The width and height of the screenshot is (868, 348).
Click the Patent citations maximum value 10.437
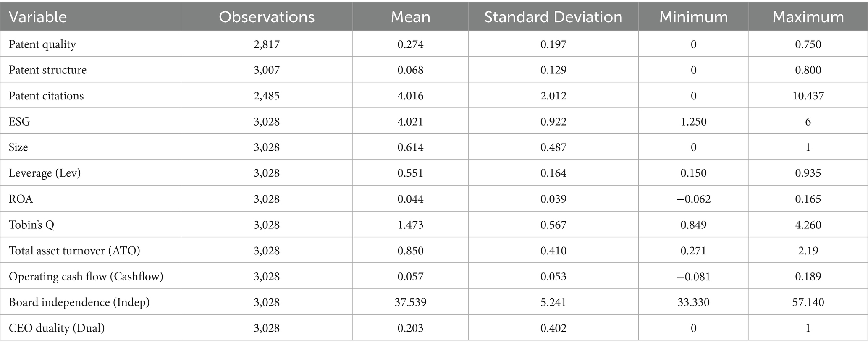click(808, 96)
